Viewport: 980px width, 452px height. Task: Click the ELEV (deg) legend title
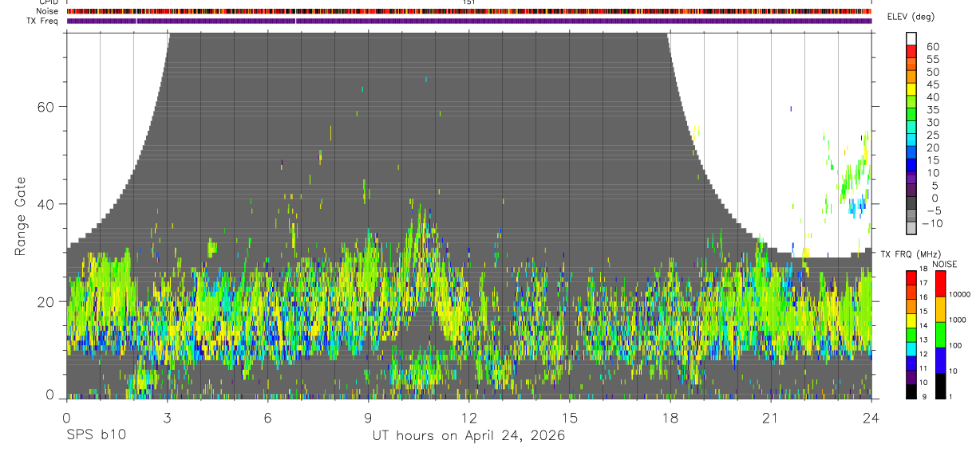click(911, 17)
